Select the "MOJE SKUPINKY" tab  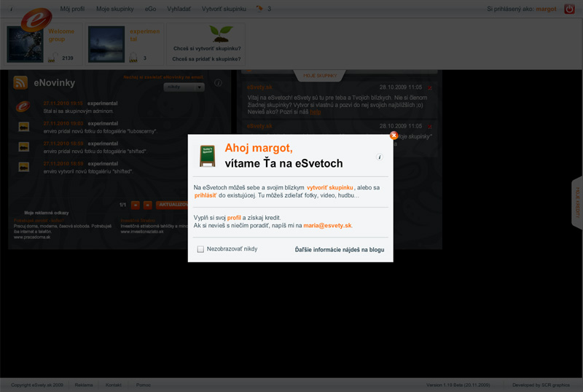click(320, 76)
